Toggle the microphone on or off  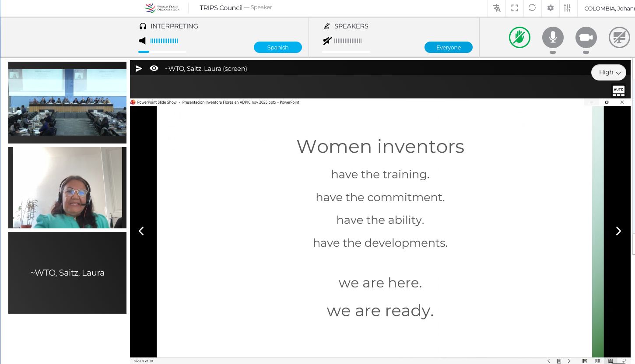click(553, 38)
